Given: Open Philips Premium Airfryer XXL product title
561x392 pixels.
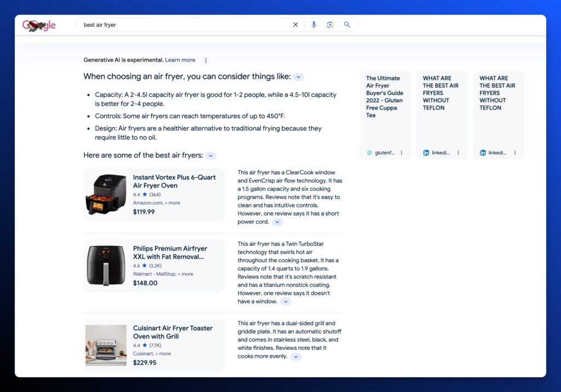Looking at the screenshot, I should pos(170,252).
